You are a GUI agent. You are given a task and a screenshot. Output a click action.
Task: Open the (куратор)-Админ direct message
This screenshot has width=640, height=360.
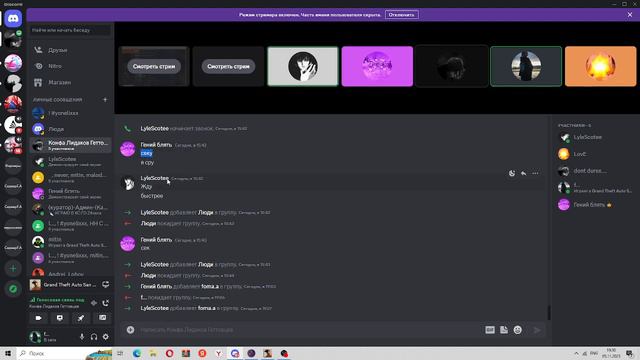[70, 209]
